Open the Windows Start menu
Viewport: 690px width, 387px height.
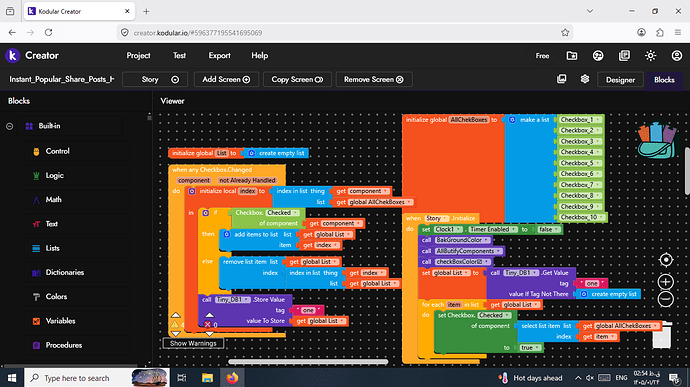pyautogui.click(x=12, y=378)
